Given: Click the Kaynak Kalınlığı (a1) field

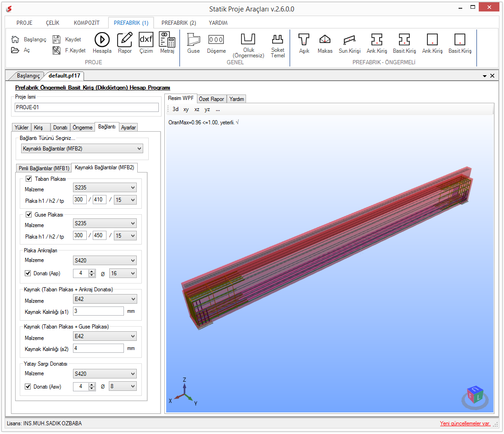Looking at the screenshot, I should (x=98, y=311).
